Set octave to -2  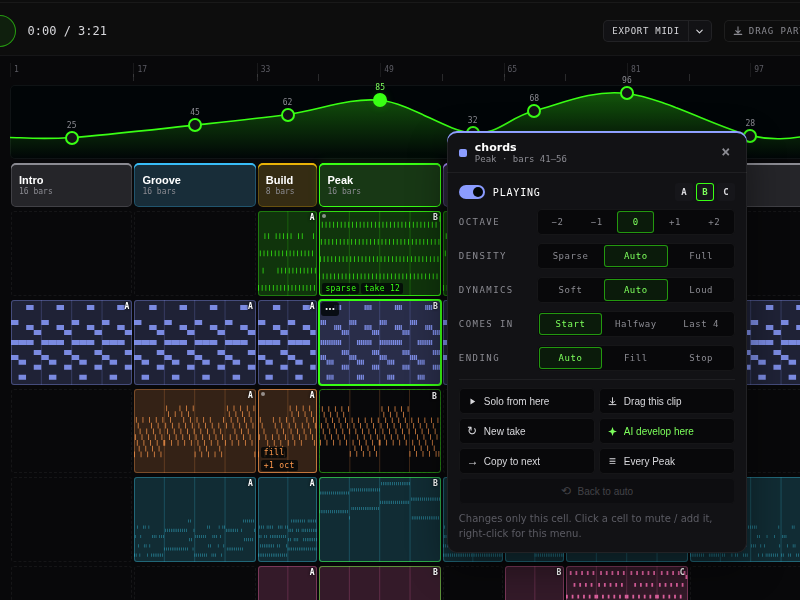(557, 222)
